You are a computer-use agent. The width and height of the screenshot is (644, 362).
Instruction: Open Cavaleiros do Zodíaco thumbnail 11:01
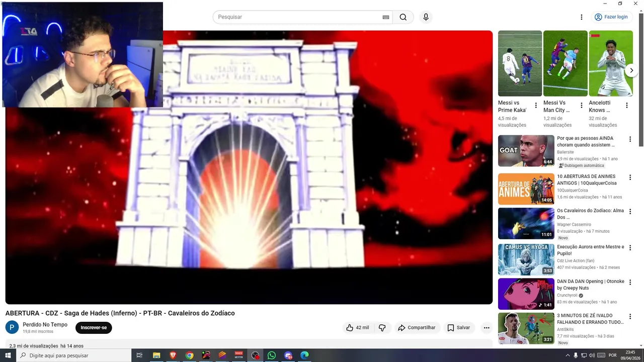pyautogui.click(x=526, y=223)
